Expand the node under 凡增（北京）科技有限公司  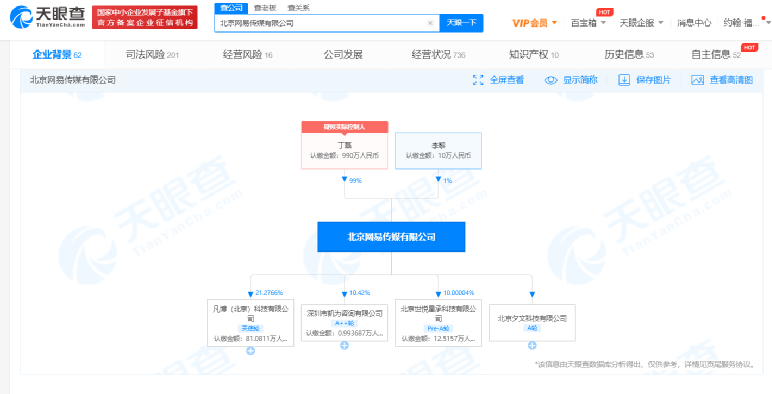[x=251, y=351]
